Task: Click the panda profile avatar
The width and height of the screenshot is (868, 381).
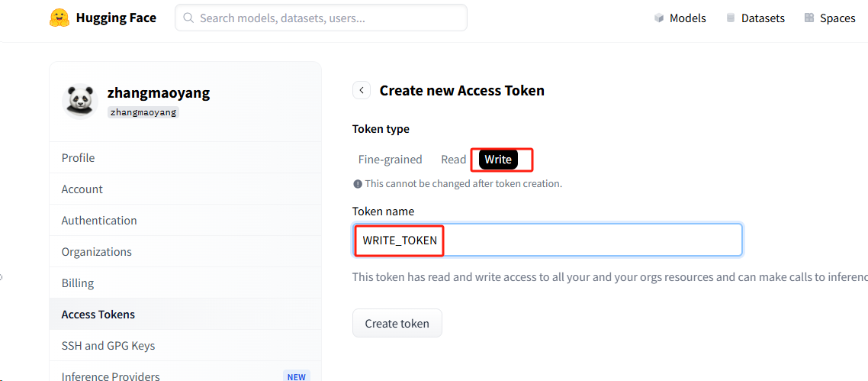Action: pos(80,102)
